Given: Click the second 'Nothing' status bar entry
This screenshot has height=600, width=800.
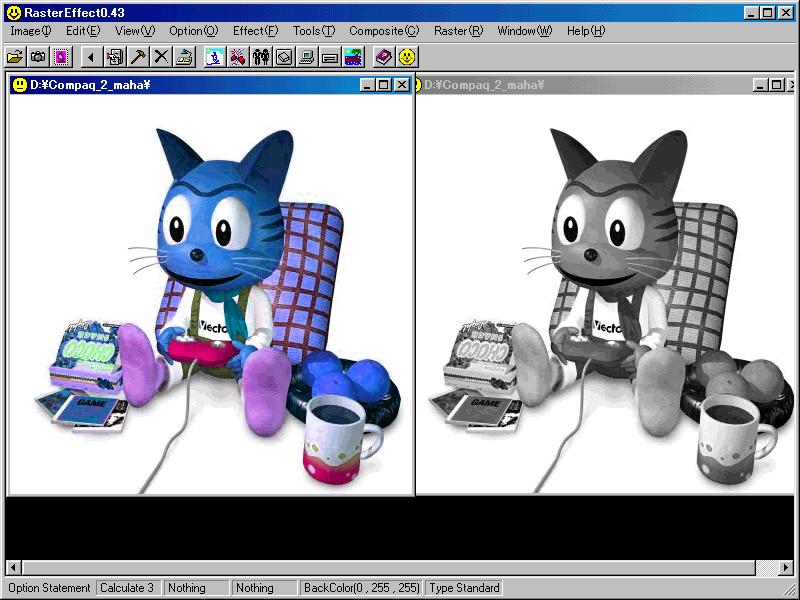Looking at the screenshot, I should tap(264, 588).
